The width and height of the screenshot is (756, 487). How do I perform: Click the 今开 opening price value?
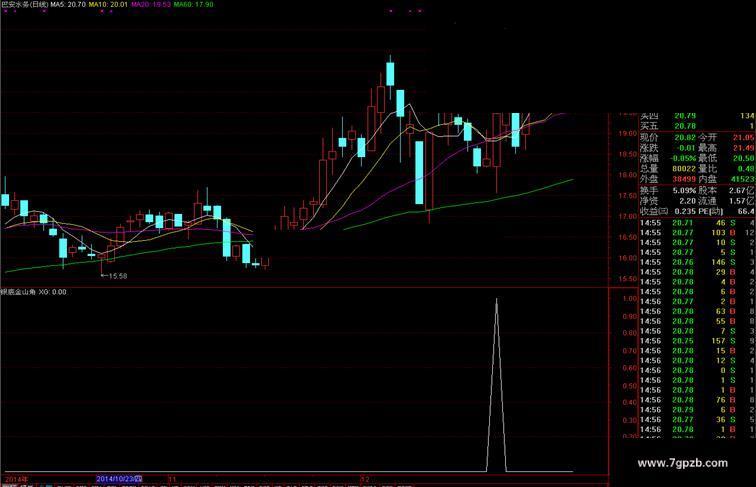744,138
